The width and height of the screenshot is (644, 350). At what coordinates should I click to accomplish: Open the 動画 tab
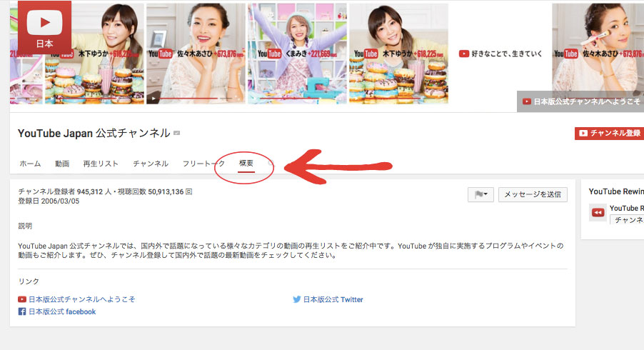click(x=62, y=164)
